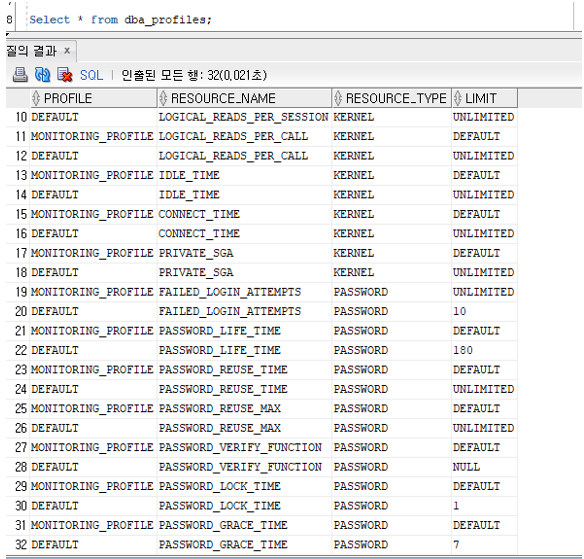This screenshot has height=559, width=584.
Task: Select row 17 PRIVATE_SGA cell
Action: coord(244,253)
